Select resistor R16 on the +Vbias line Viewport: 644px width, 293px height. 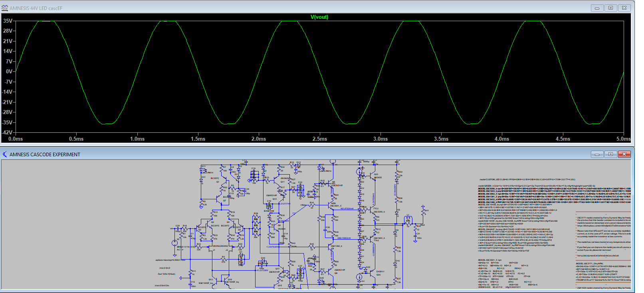click(311, 206)
